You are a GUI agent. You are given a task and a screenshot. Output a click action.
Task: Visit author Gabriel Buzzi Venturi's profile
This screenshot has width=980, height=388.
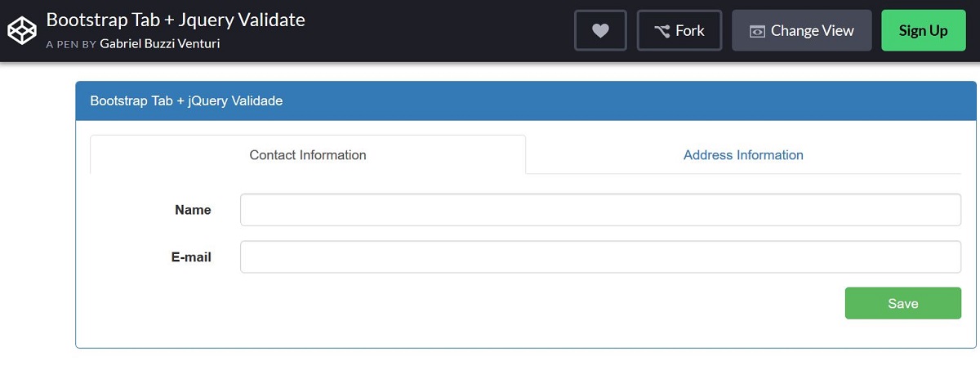(x=159, y=43)
